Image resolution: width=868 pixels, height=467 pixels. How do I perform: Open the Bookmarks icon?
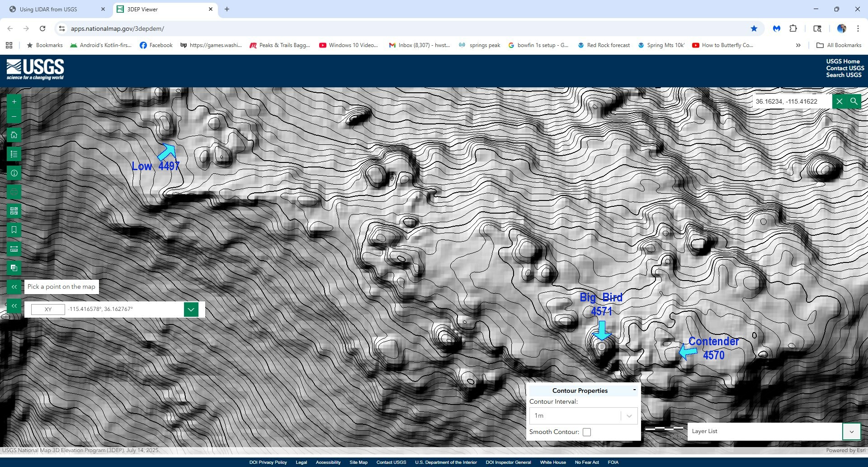[x=14, y=229]
